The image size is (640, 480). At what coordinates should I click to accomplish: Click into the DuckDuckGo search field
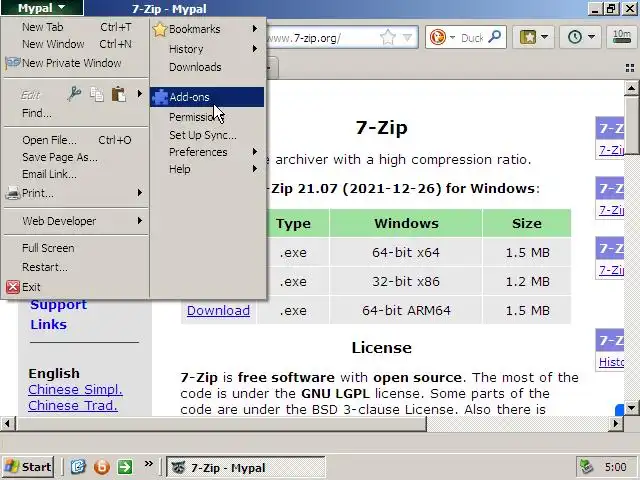(x=472, y=38)
